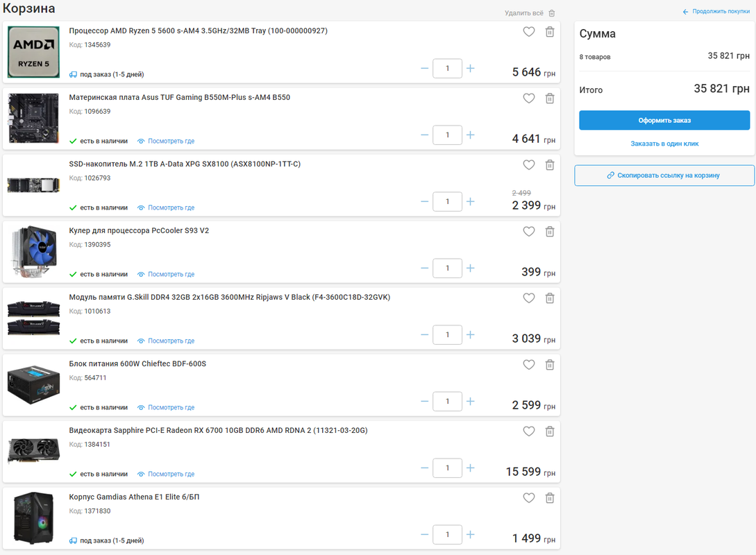Decrease quantity of A-Data XPG SSD
This screenshot has width=756, height=555.
(x=424, y=201)
